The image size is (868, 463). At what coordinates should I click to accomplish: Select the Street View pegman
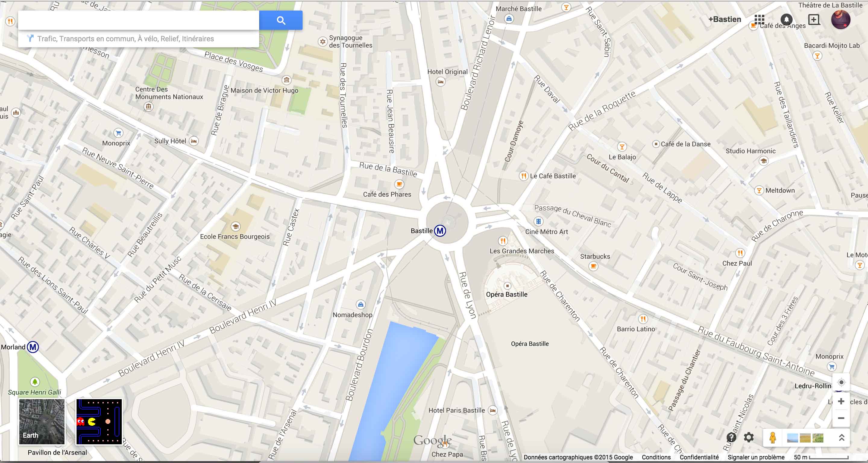(x=773, y=438)
